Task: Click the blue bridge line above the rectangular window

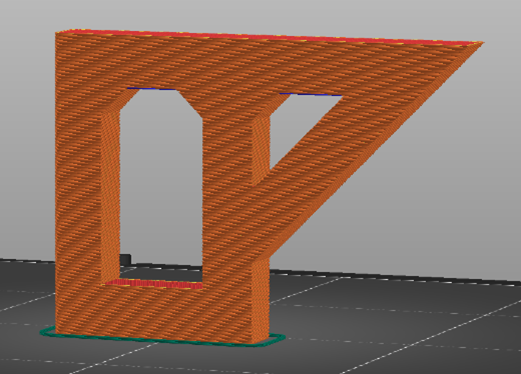Action: 152,89
